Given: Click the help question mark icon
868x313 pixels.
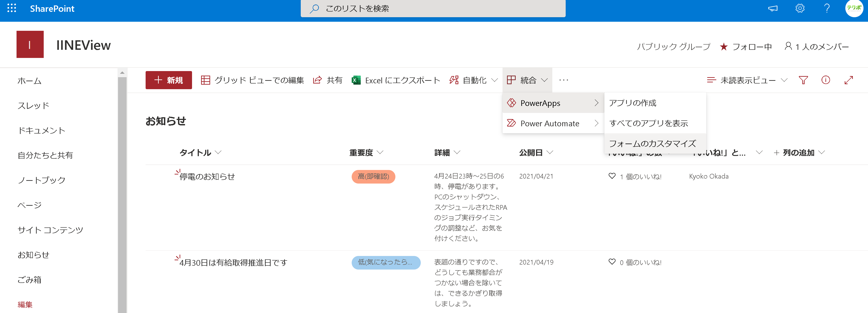Looking at the screenshot, I should (827, 8).
